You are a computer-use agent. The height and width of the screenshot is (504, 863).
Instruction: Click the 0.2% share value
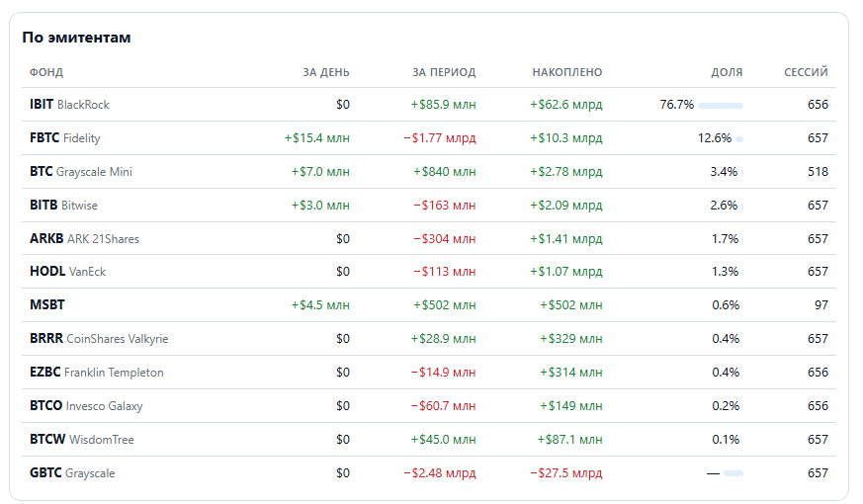[726, 405]
